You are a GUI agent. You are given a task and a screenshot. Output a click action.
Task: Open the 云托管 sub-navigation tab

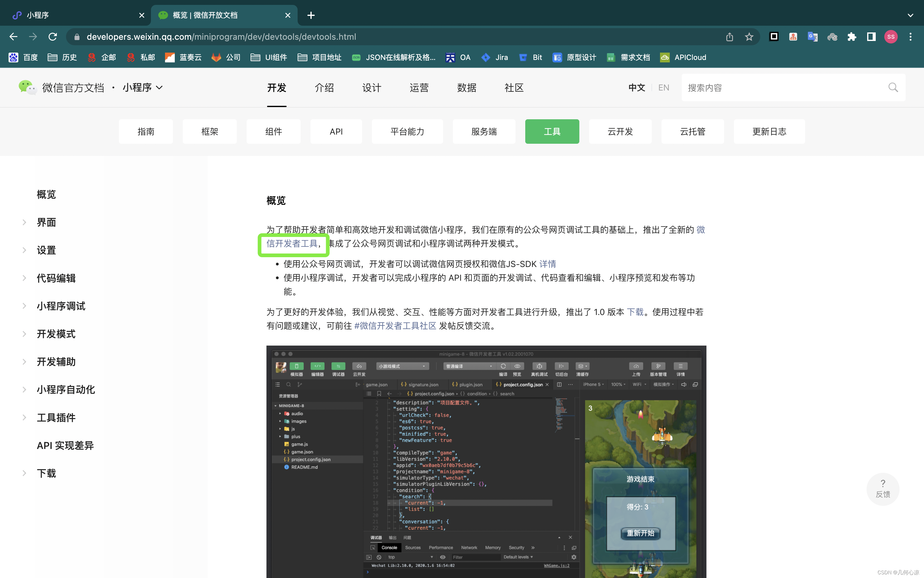[693, 132]
